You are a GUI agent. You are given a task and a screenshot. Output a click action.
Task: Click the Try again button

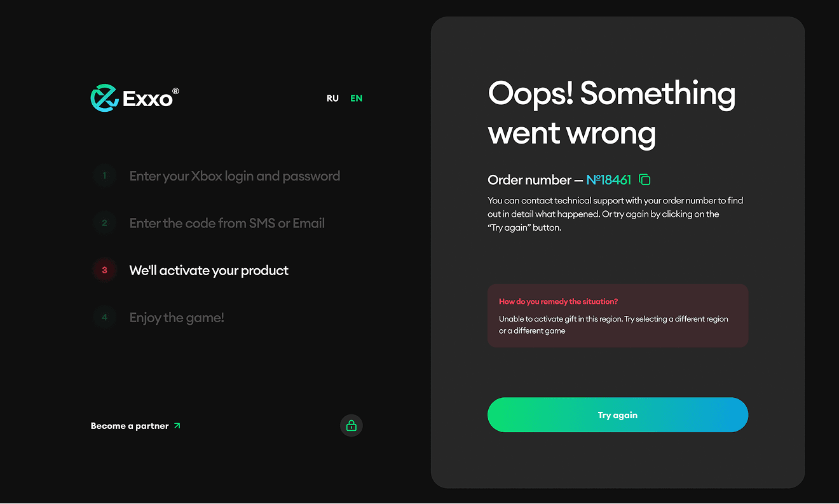[618, 415]
